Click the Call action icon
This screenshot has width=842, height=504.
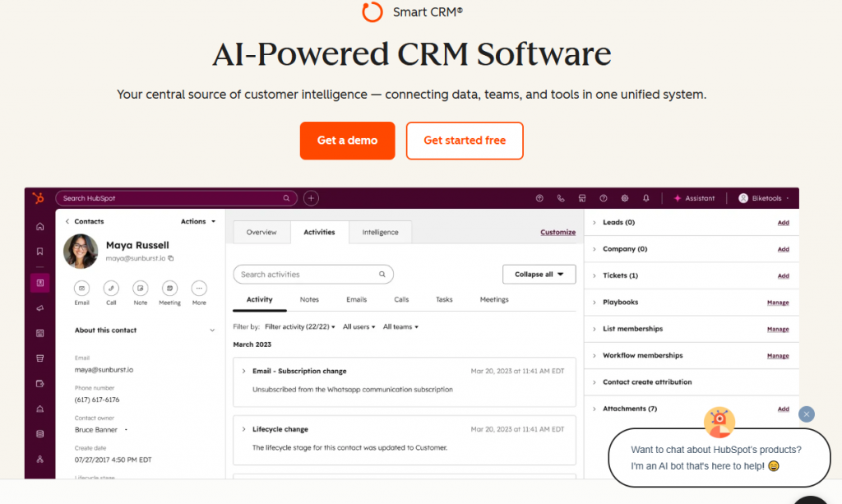click(111, 289)
